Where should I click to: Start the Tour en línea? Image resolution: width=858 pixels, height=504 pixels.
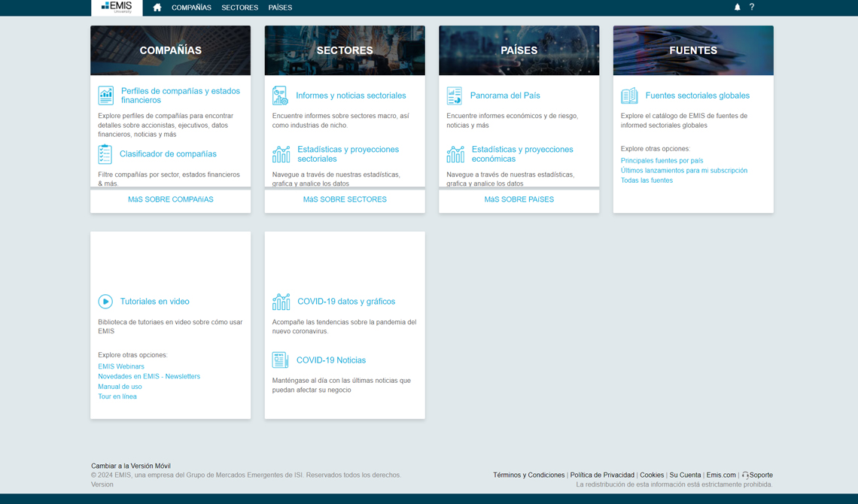pyautogui.click(x=117, y=397)
